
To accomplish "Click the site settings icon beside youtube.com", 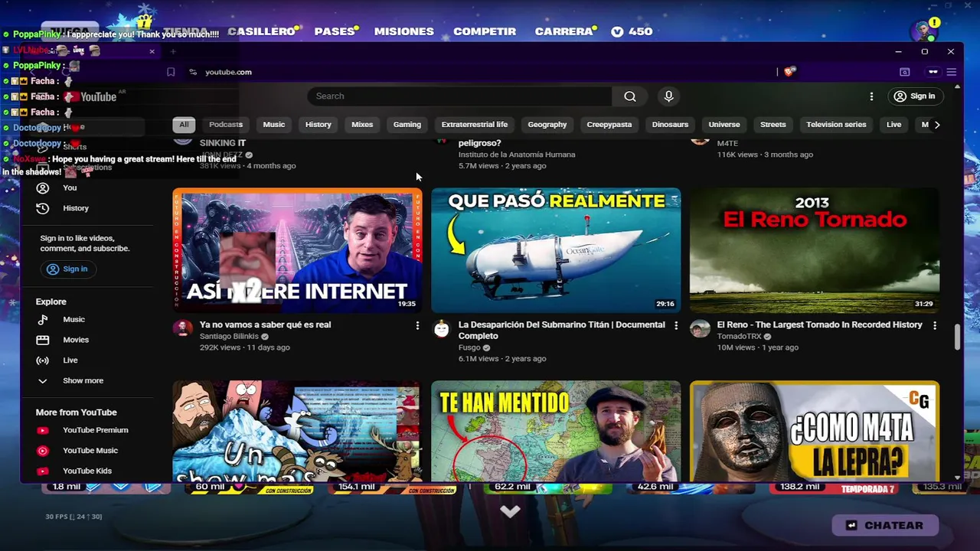I will (x=193, y=72).
